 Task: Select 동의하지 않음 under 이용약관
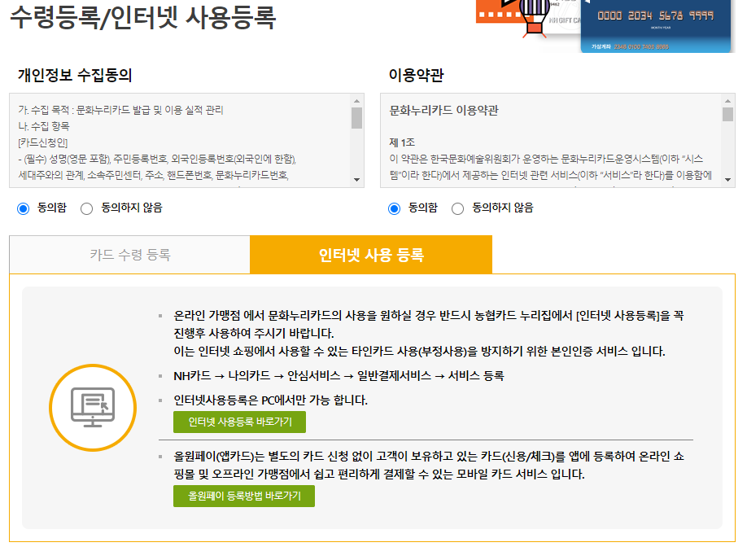tap(458, 208)
